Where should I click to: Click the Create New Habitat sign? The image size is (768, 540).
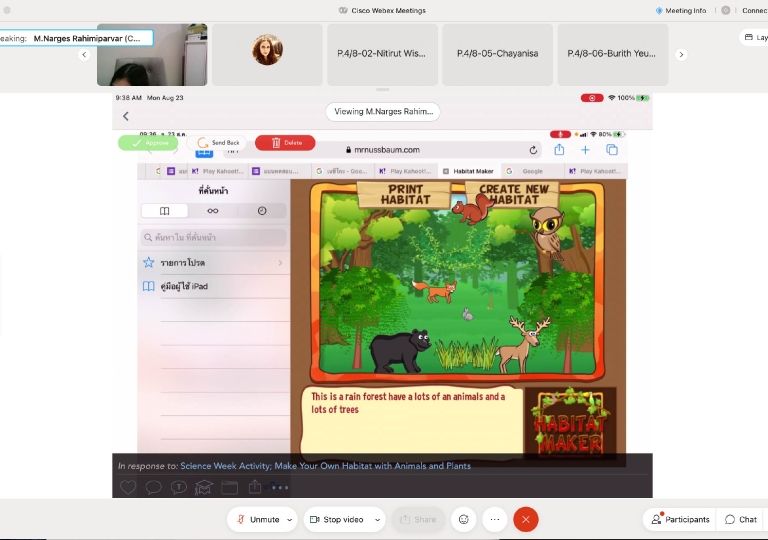click(x=513, y=195)
